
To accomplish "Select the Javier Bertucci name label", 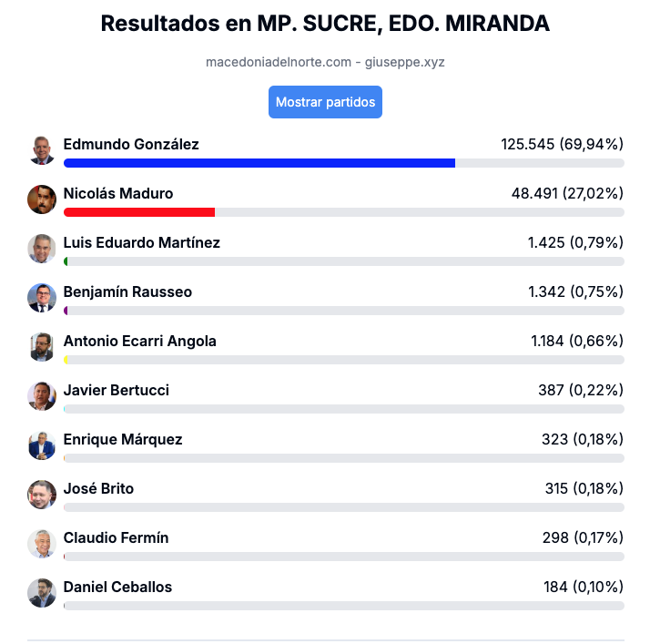I will point(117,390).
